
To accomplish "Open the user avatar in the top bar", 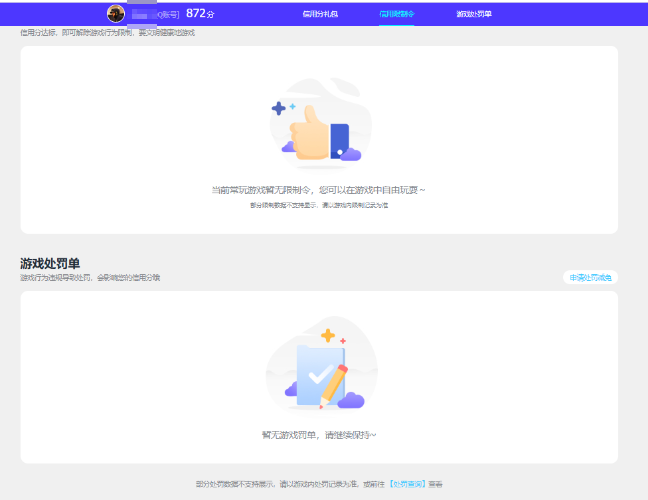I will coord(116,14).
